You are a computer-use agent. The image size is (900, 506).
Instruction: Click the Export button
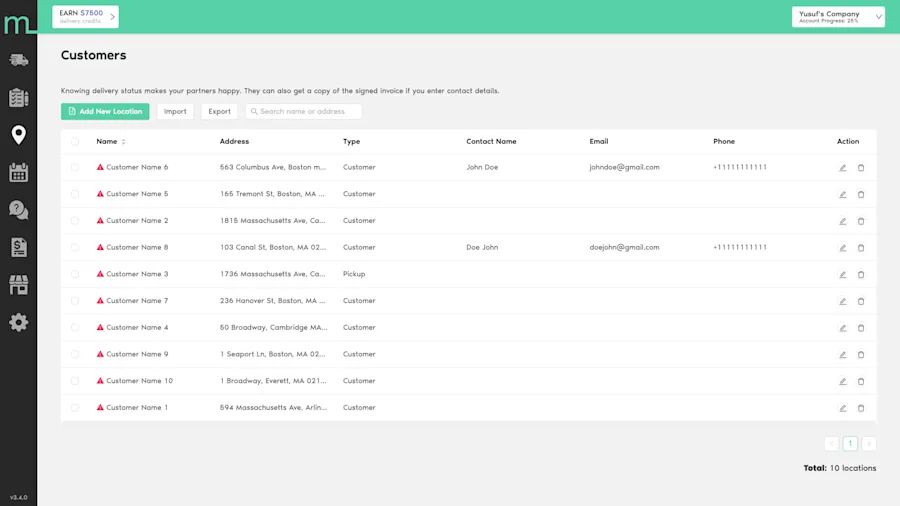[219, 111]
